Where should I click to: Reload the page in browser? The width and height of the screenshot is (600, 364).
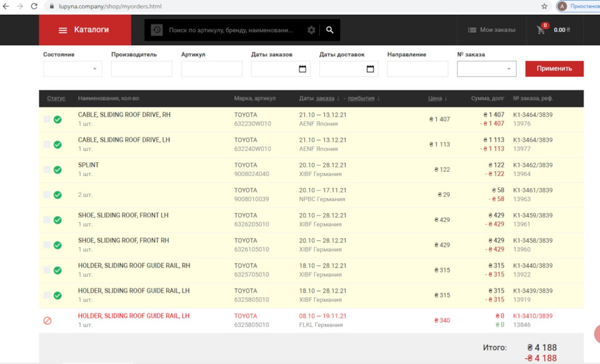34,6
